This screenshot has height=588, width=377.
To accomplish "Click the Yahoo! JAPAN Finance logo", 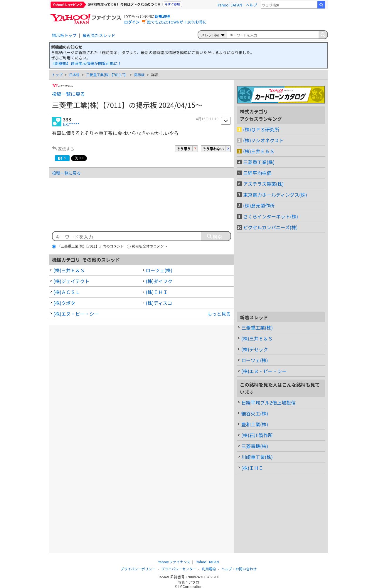I will [85, 19].
